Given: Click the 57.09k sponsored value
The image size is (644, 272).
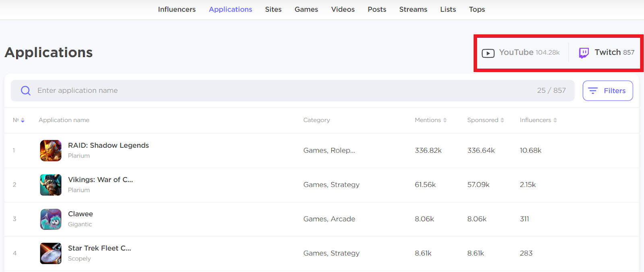Looking at the screenshot, I should click(478, 185).
